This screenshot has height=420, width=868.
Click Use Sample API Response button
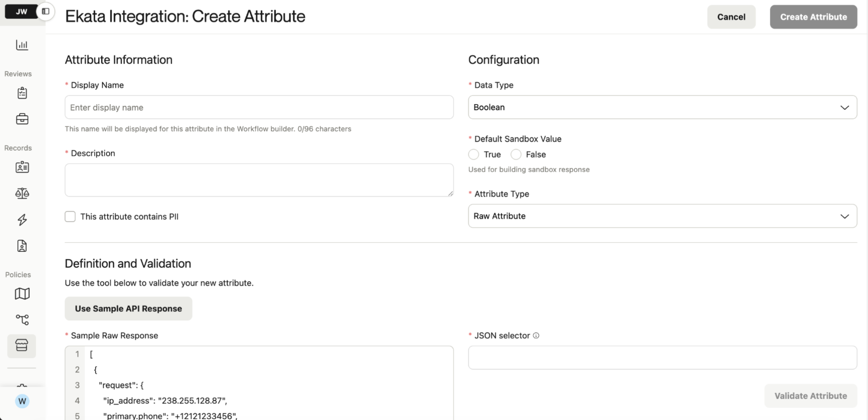click(128, 308)
